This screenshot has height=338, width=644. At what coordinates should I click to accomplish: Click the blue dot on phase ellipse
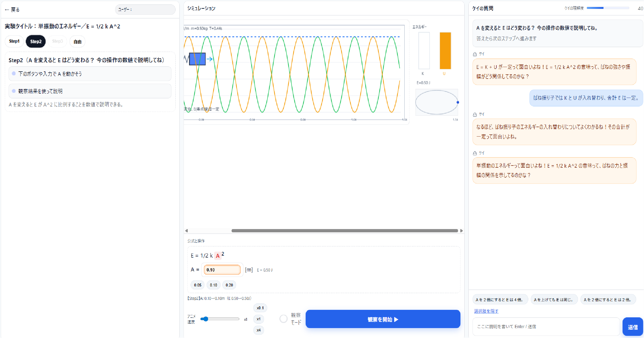point(458,102)
